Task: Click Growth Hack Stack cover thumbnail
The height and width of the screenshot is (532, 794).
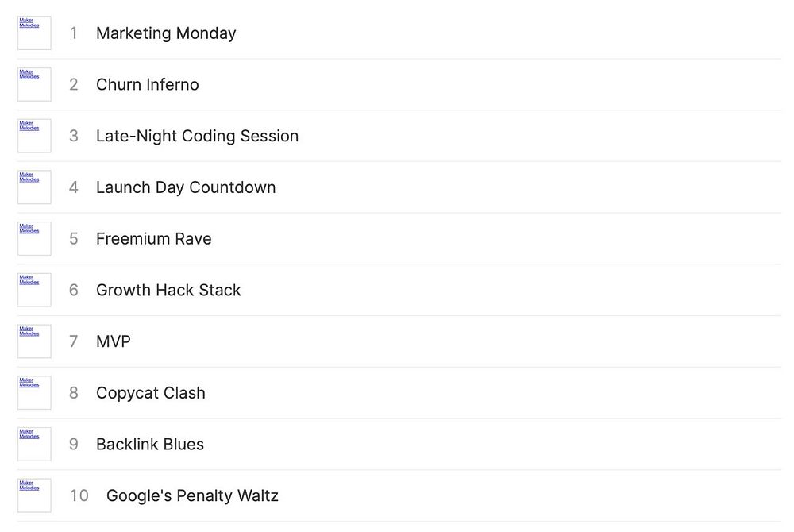Action: click(34, 290)
